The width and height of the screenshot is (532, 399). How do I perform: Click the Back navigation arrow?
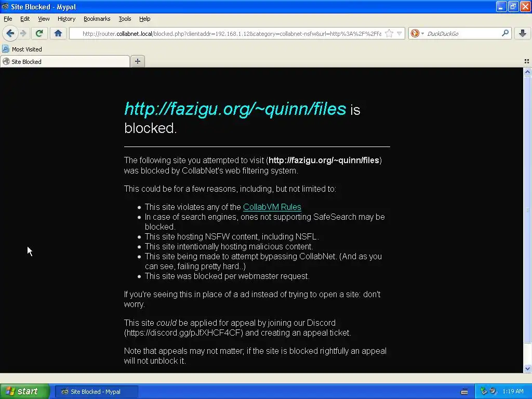tap(10, 33)
